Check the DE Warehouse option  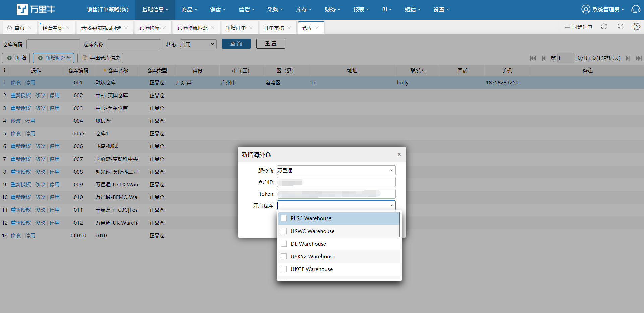(x=284, y=244)
